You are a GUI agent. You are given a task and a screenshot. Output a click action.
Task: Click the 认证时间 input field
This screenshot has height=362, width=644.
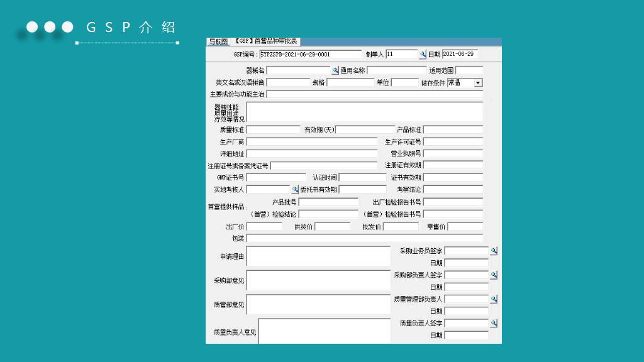point(363,177)
